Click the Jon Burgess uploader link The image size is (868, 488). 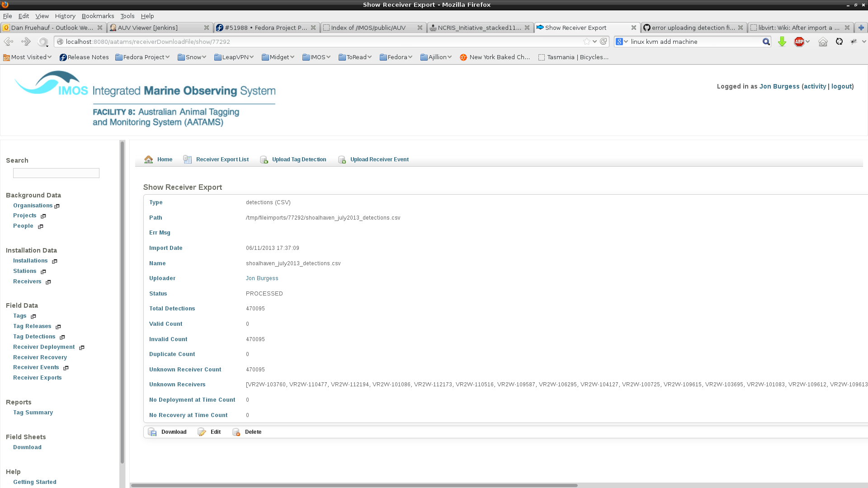click(262, 278)
